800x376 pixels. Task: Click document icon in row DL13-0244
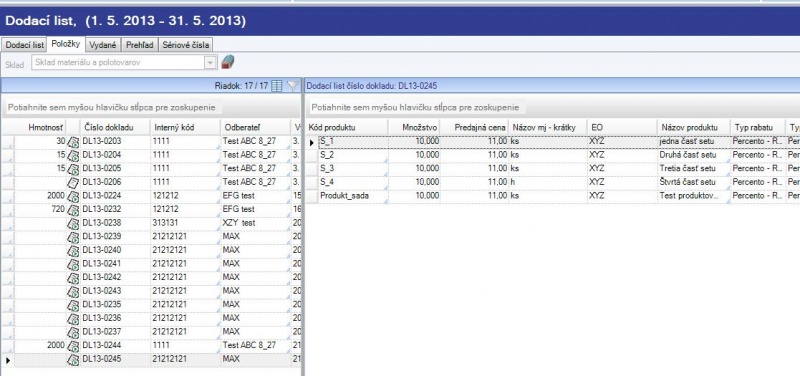pos(73,345)
